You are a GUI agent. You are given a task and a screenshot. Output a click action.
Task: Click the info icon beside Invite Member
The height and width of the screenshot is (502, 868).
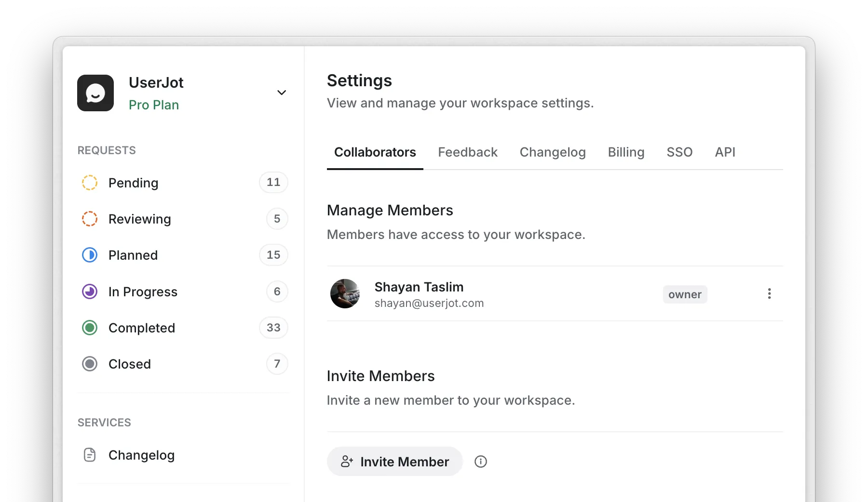coord(481,462)
